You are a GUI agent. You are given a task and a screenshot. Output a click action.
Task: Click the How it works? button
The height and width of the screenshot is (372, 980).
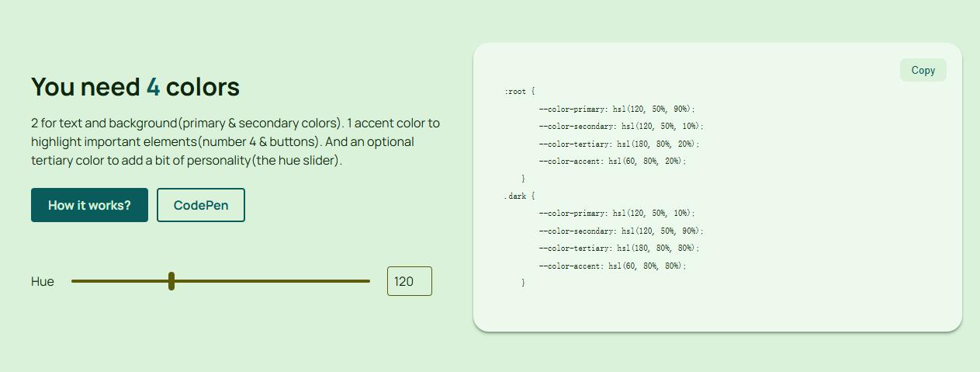(x=89, y=205)
